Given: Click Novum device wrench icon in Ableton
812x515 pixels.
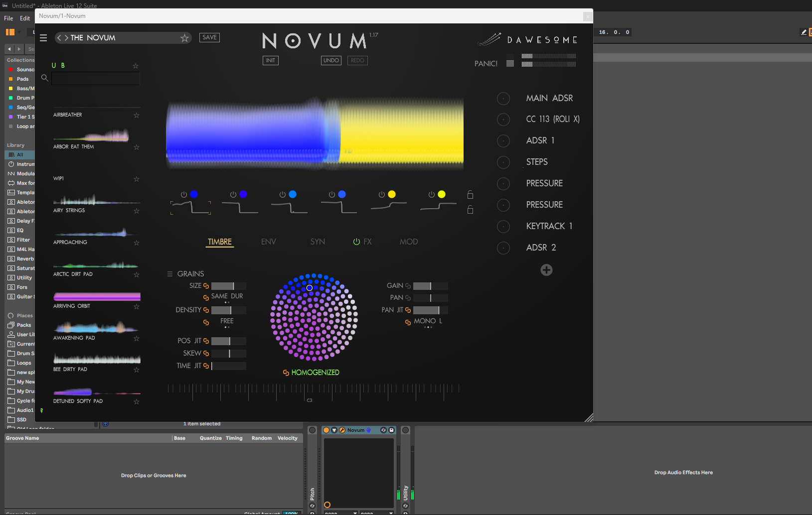Looking at the screenshot, I should pos(342,430).
